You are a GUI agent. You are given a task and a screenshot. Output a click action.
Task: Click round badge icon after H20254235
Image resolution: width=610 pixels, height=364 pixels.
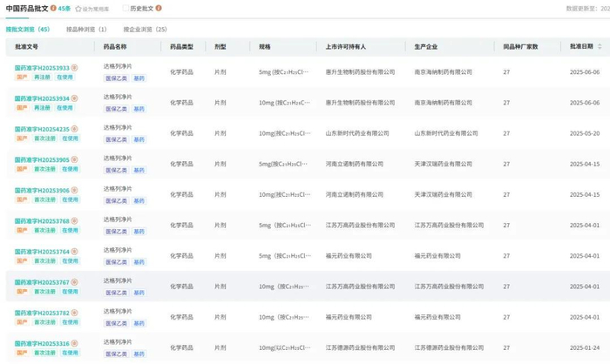click(74, 129)
